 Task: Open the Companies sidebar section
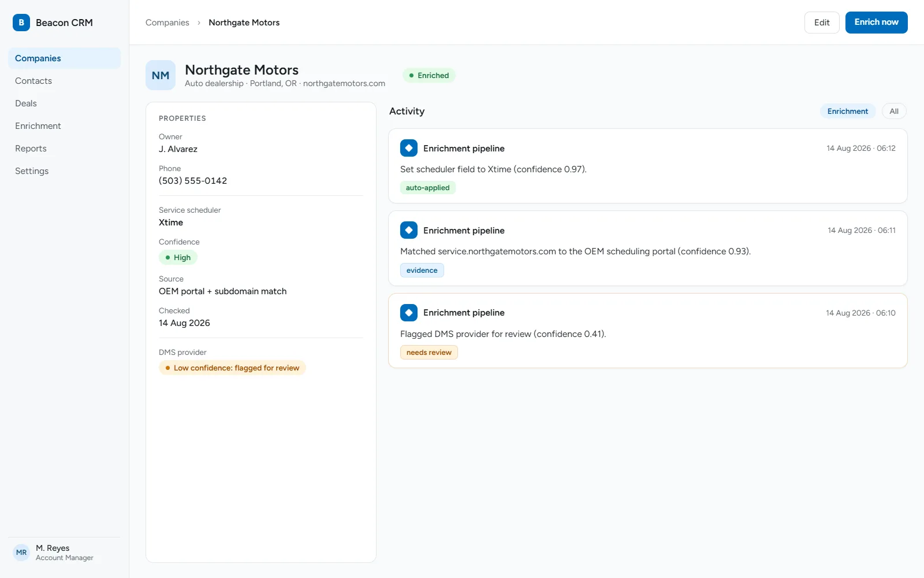pyautogui.click(x=64, y=58)
